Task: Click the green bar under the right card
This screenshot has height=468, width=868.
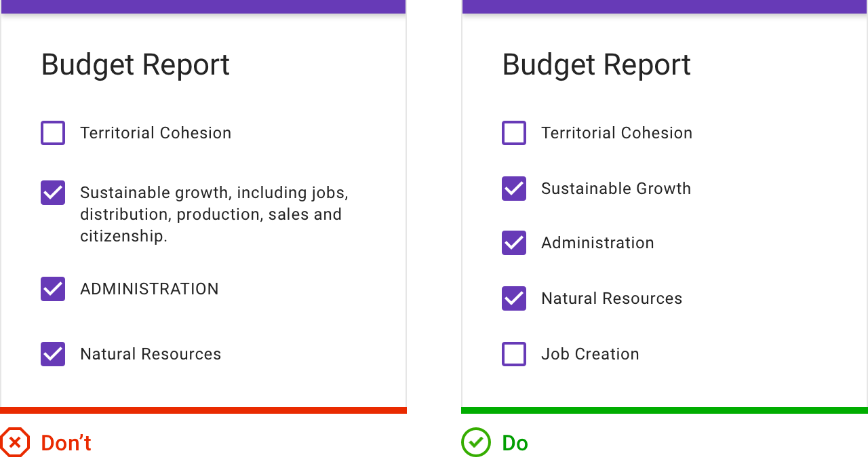Action: click(665, 410)
